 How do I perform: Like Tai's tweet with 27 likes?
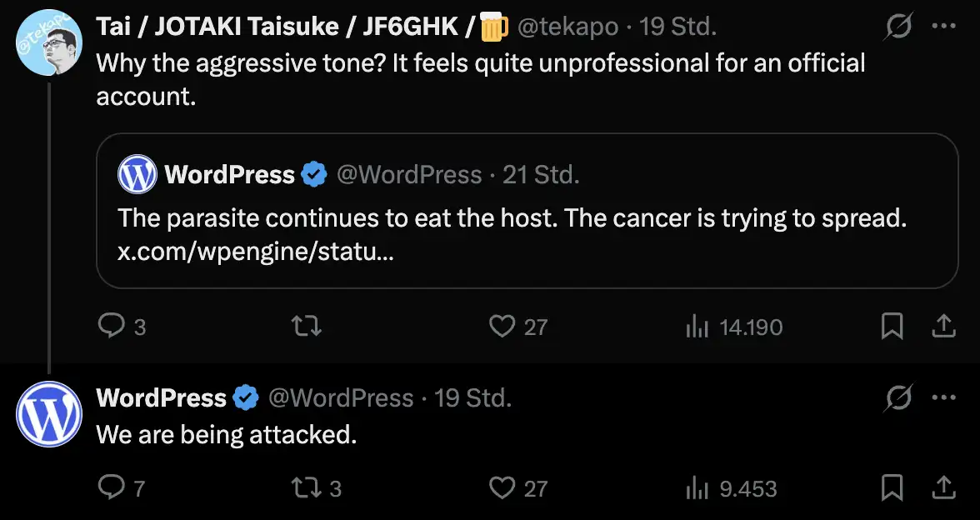tap(502, 327)
